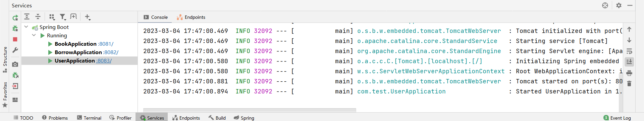Click 'Tomcat initialized with port' message

click(569, 31)
